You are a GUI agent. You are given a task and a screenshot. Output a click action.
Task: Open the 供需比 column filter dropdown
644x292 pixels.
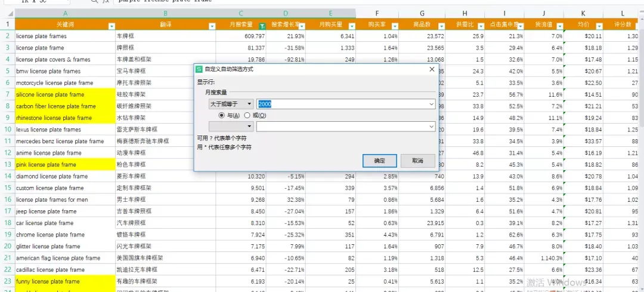[x=481, y=26]
